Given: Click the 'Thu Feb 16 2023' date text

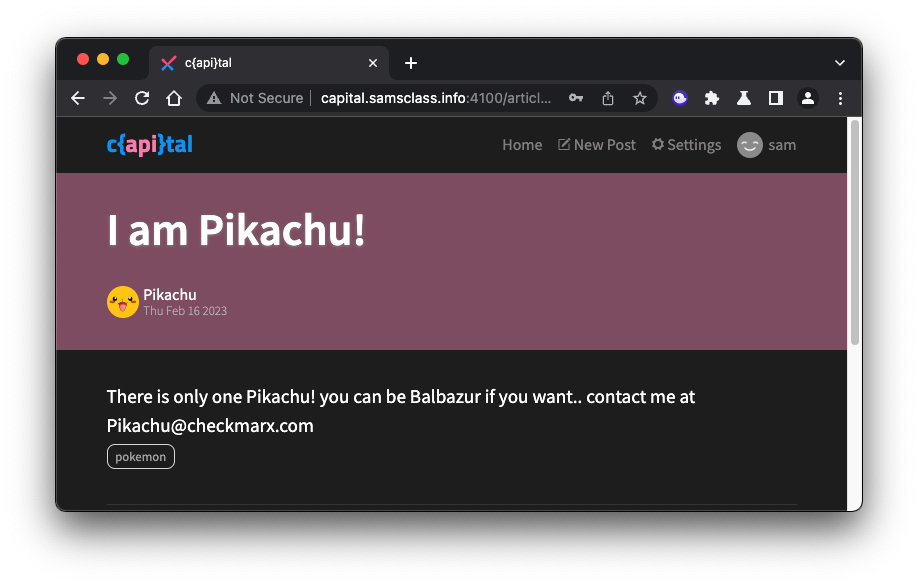Looking at the screenshot, I should (185, 311).
